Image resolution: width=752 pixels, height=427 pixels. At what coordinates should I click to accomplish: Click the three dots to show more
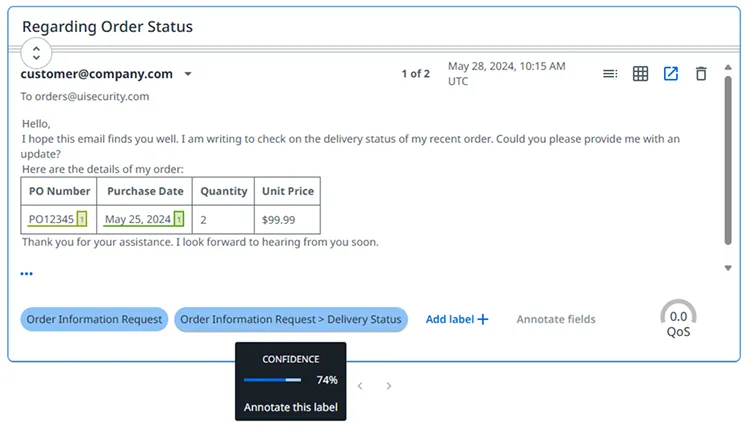coord(26,273)
